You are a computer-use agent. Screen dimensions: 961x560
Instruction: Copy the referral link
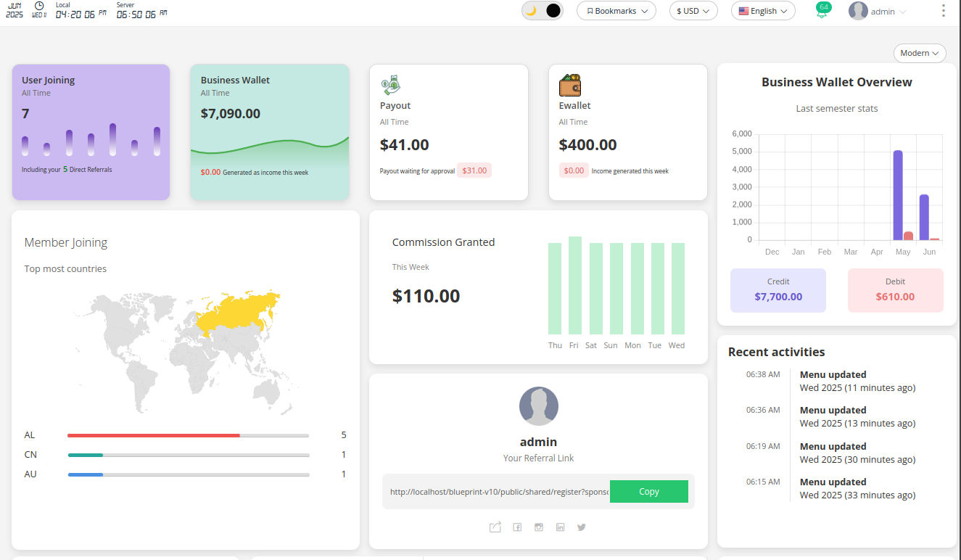tap(648, 491)
